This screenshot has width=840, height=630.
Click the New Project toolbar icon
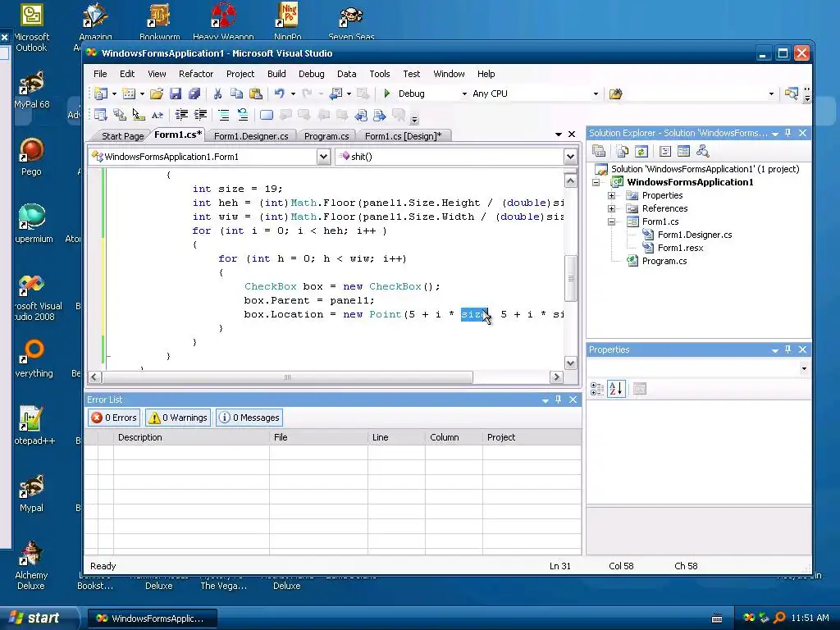(101, 94)
